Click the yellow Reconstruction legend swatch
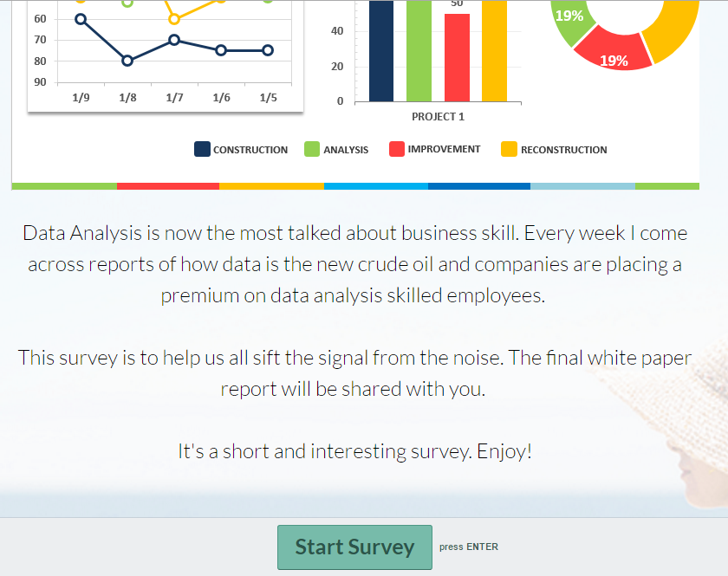The width and height of the screenshot is (728, 576). [x=509, y=150]
